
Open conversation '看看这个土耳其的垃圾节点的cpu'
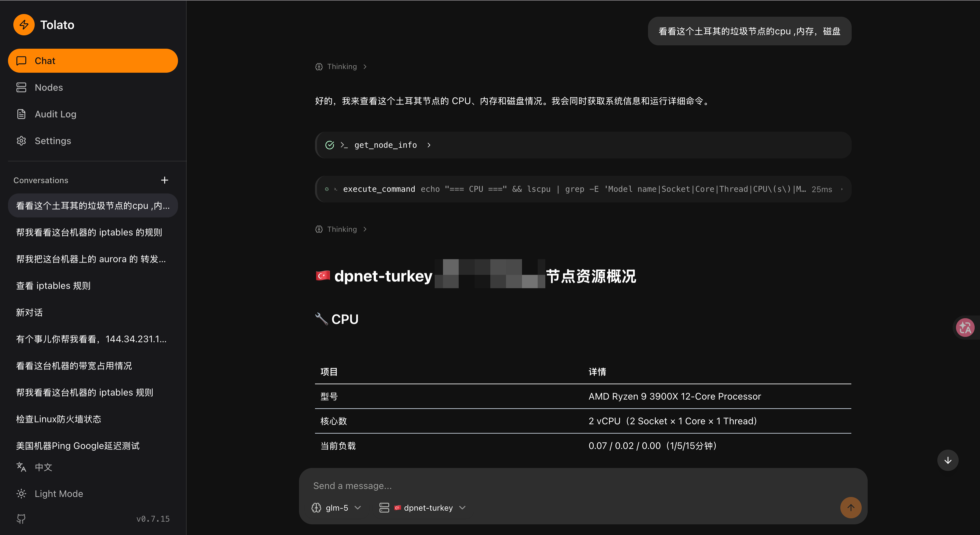point(93,205)
